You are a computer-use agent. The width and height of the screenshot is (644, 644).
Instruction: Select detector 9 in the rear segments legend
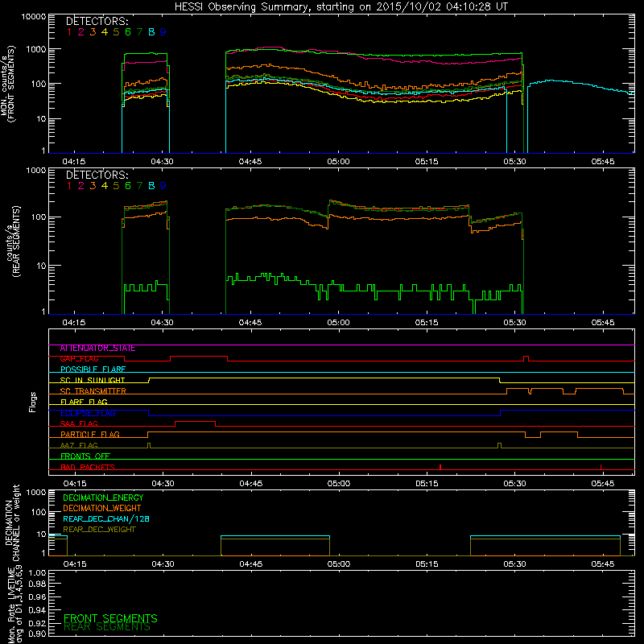[x=163, y=186]
